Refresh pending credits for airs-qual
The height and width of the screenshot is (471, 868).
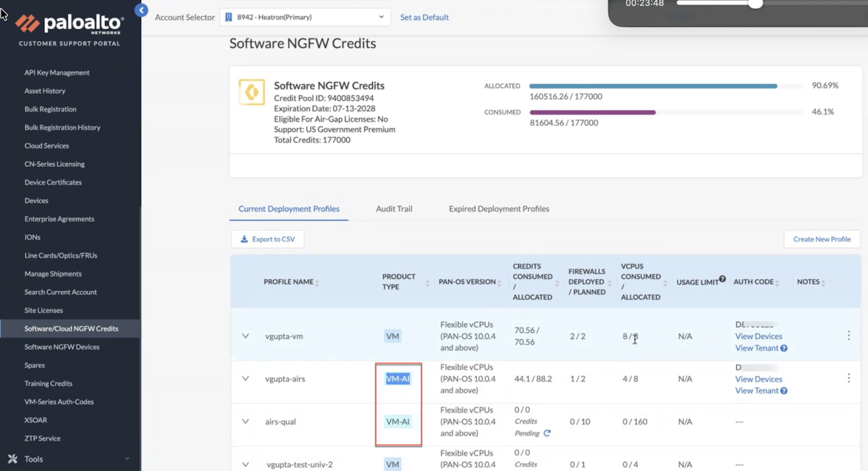(x=547, y=433)
